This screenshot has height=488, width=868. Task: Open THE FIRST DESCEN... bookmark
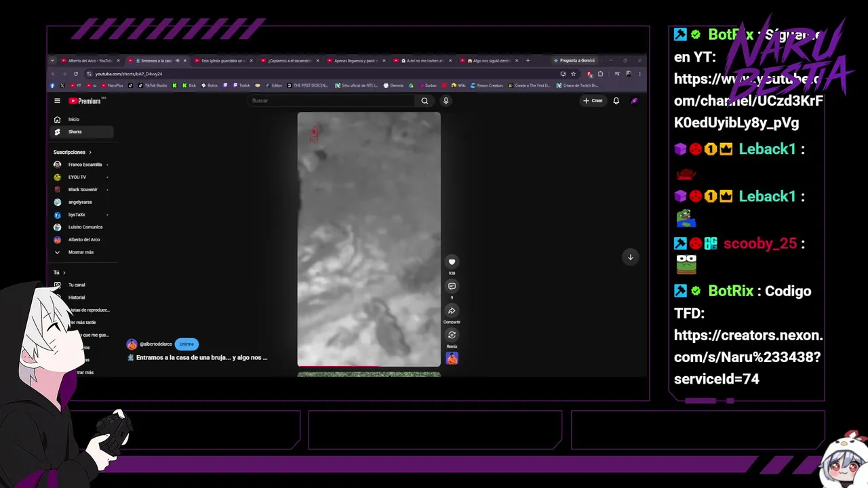tap(307, 85)
